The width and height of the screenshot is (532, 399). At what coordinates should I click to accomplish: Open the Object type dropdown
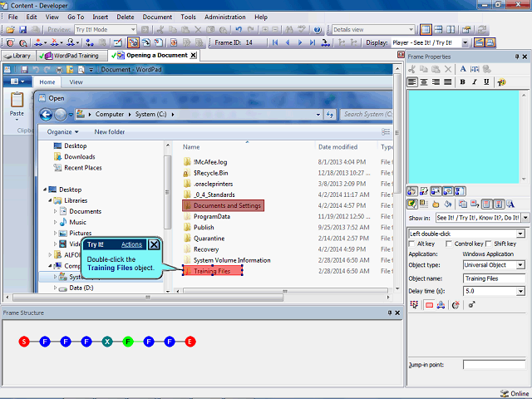[520, 265]
